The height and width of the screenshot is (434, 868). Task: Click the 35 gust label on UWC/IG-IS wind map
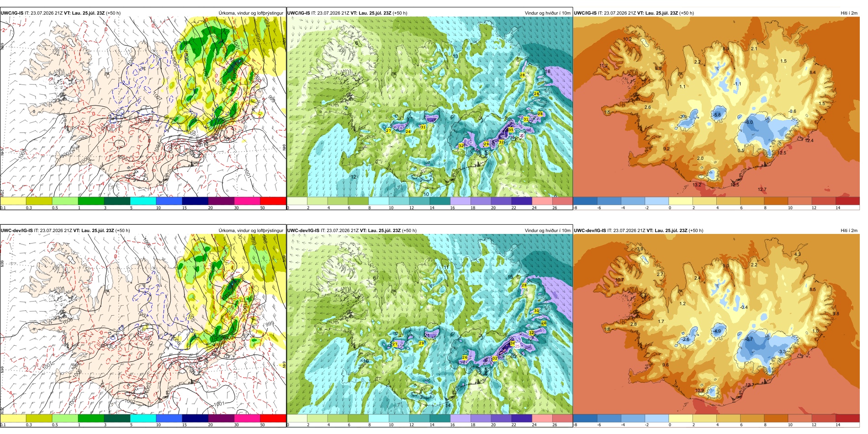click(x=511, y=130)
